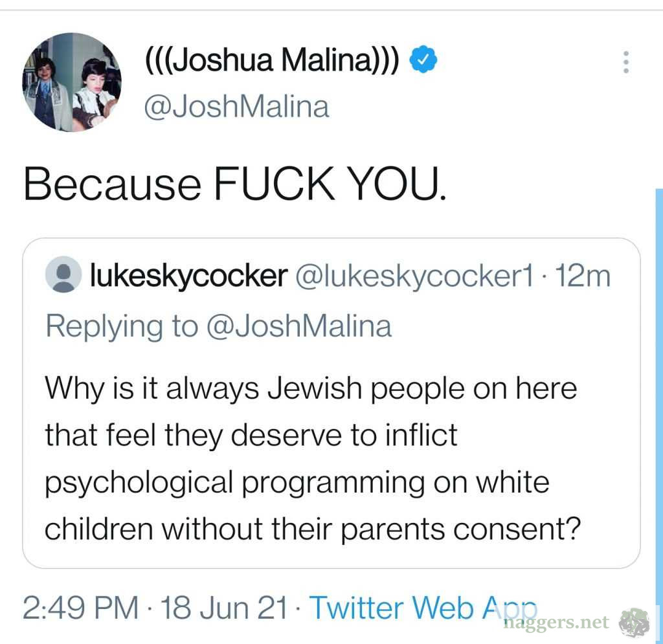Click the blue verified checkmark badge
This screenshot has width=663, height=644.
coord(426,61)
